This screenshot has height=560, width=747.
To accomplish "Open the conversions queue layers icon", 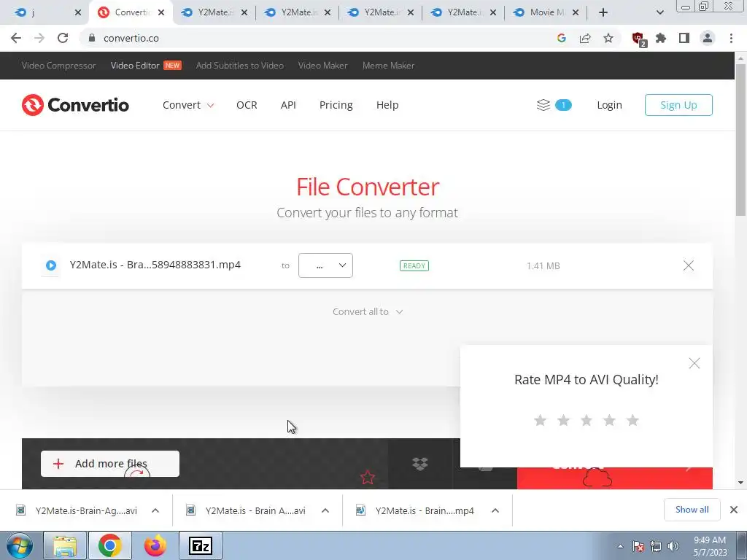I will point(543,105).
